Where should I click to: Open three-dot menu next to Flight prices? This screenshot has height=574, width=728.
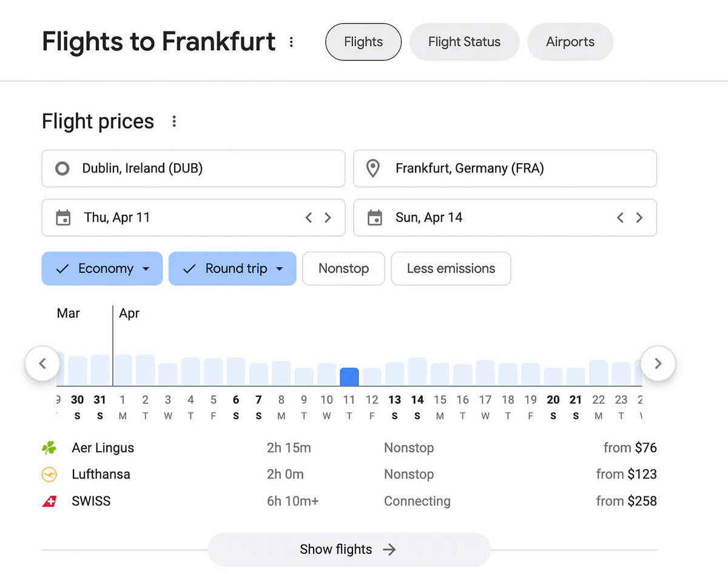(x=174, y=121)
